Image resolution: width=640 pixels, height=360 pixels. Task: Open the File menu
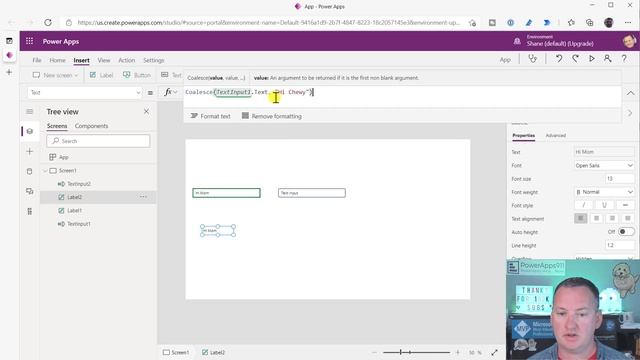coord(37,60)
